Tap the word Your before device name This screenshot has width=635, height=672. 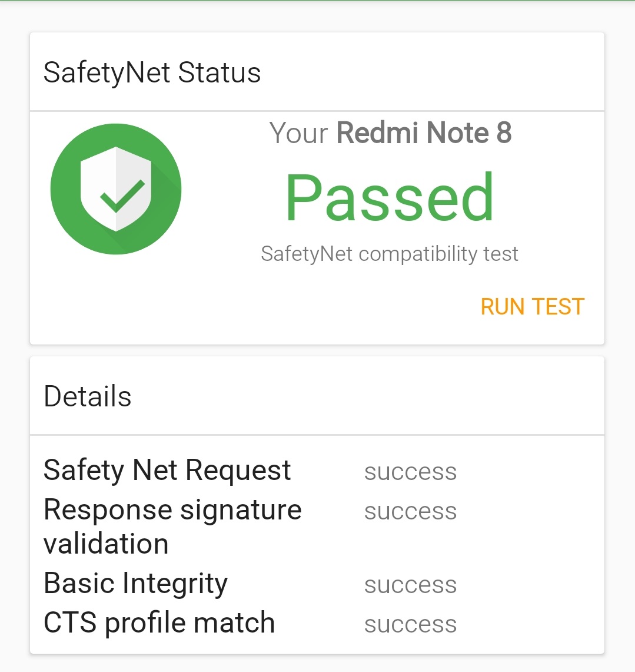pos(298,133)
